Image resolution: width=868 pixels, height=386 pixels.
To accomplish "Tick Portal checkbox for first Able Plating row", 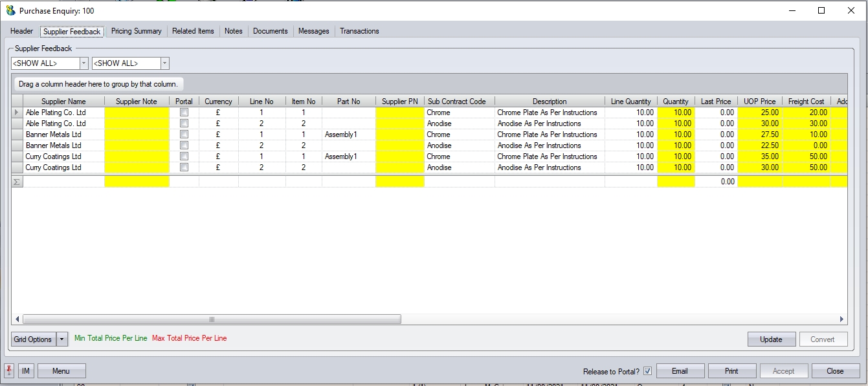I will pos(184,113).
